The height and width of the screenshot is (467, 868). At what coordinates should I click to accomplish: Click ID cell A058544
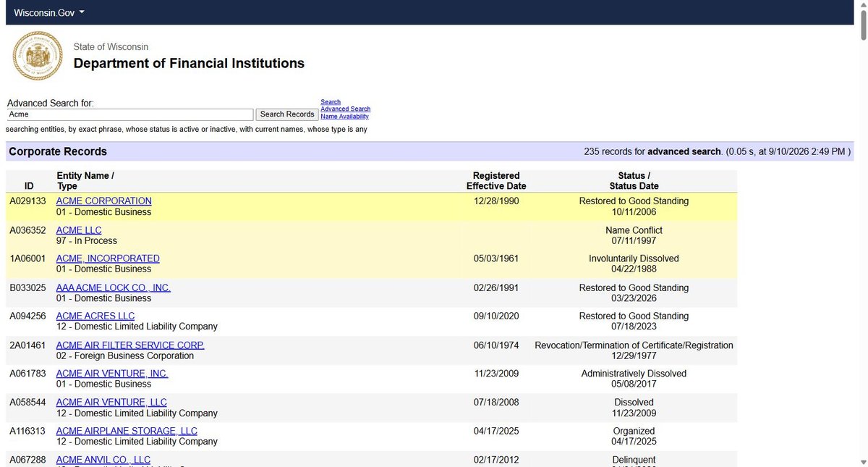(x=27, y=403)
